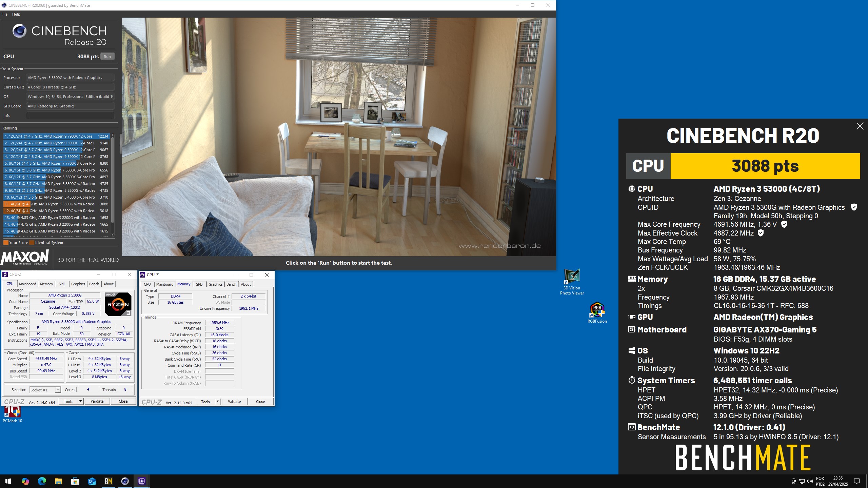The width and height of the screenshot is (868, 488).
Task: Run the Cinebench CPU test
Action: [107, 57]
